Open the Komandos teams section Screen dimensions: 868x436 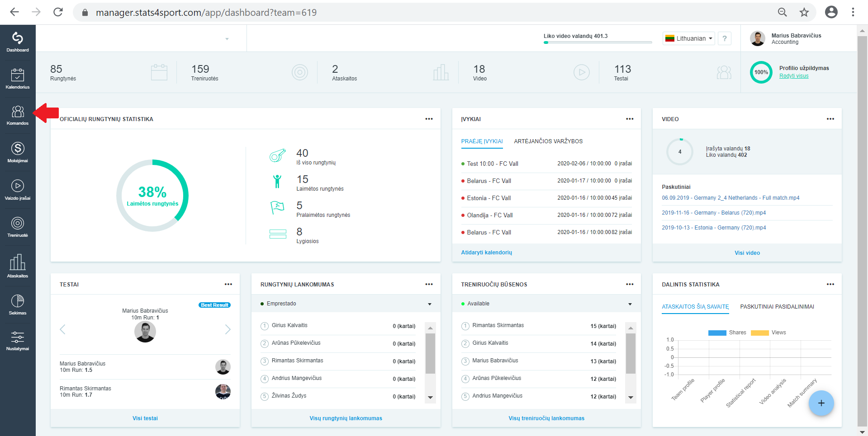(18, 115)
